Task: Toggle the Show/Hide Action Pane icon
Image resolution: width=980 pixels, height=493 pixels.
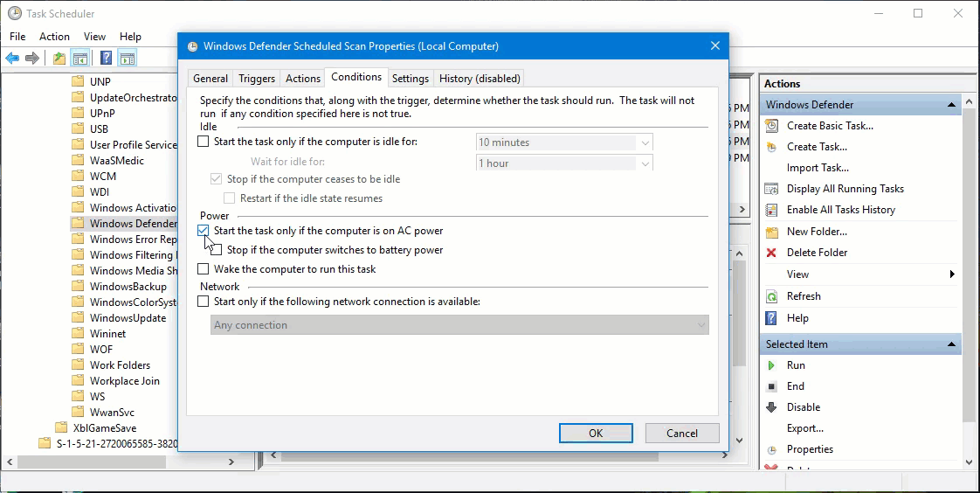Action: pos(127,59)
